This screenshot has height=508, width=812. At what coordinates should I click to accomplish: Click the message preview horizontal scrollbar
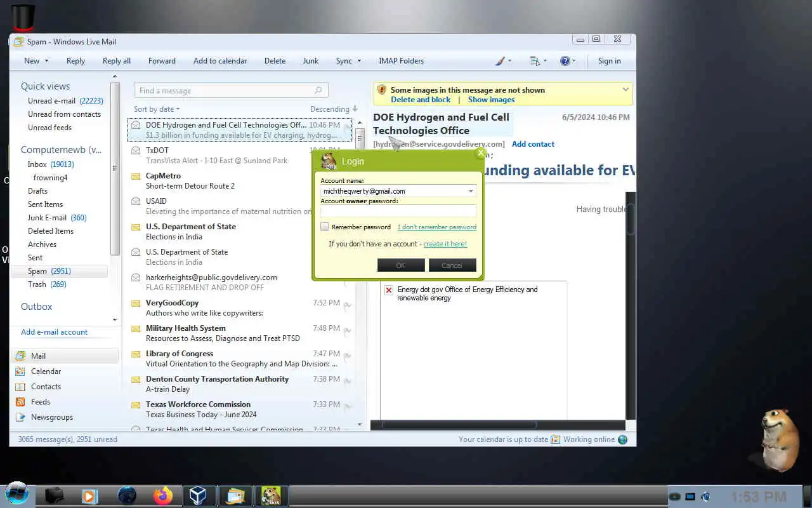458,424
